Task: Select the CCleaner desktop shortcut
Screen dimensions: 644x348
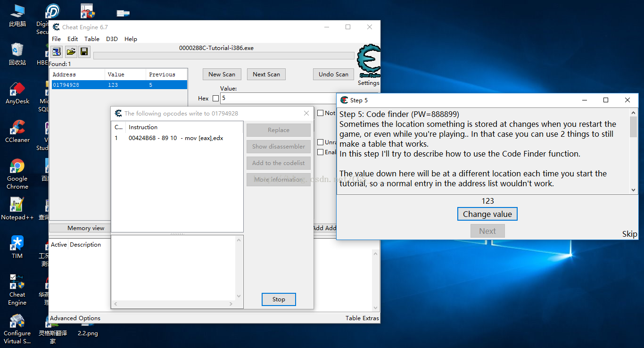Action: (17, 132)
